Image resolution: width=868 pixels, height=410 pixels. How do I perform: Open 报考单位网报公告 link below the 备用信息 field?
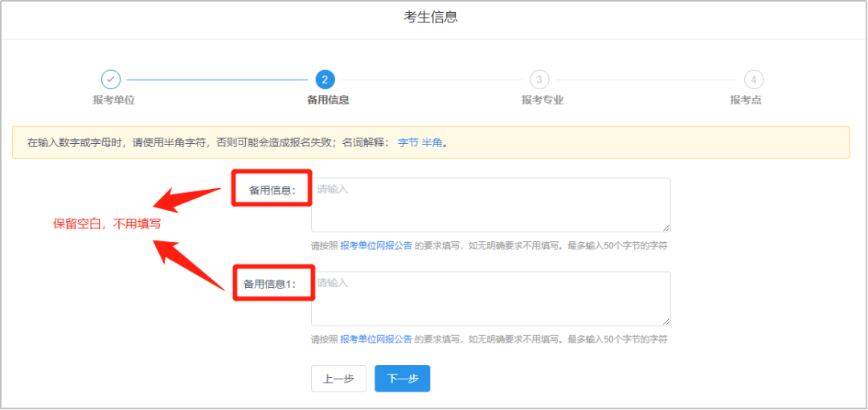376,246
